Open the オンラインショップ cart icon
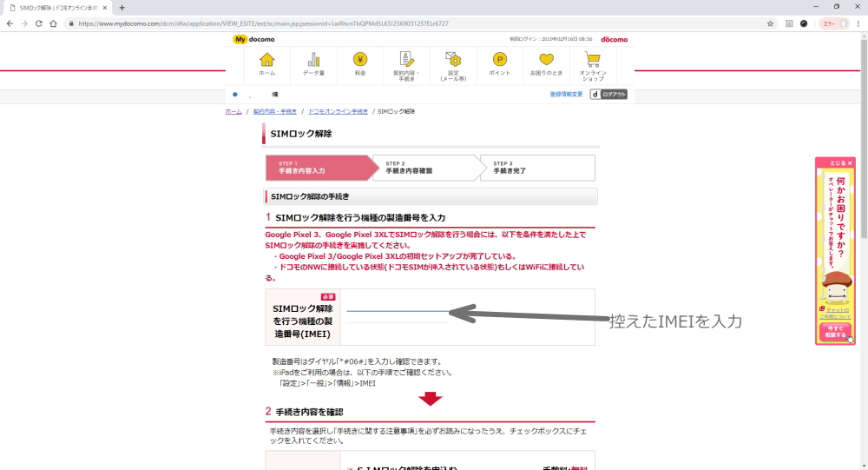This screenshot has height=470, width=868. (x=592, y=59)
